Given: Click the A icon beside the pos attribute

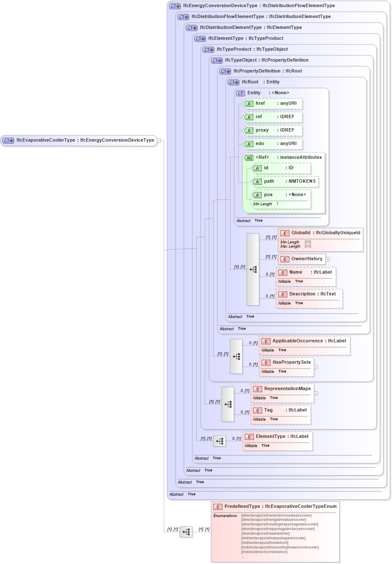Looking at the screenshot, I should click(x=258, y=195).
